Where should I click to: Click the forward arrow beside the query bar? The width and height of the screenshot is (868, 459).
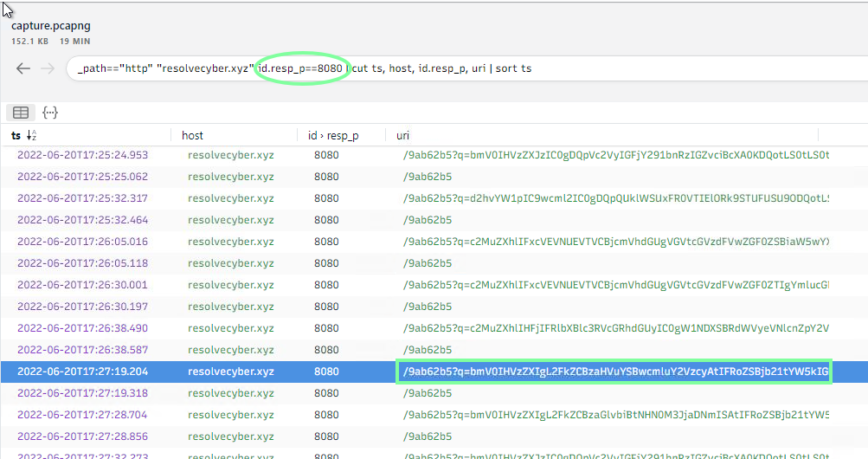(x=48, y=68)
